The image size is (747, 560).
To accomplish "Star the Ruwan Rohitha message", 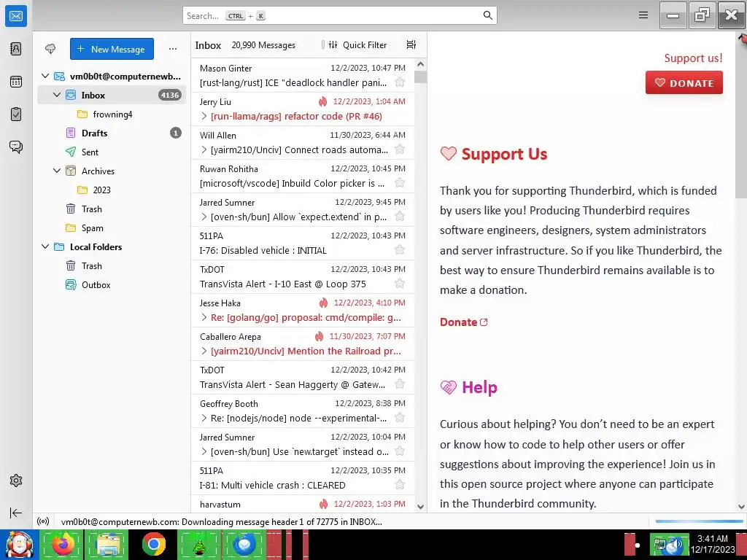I will click(400, 183).
